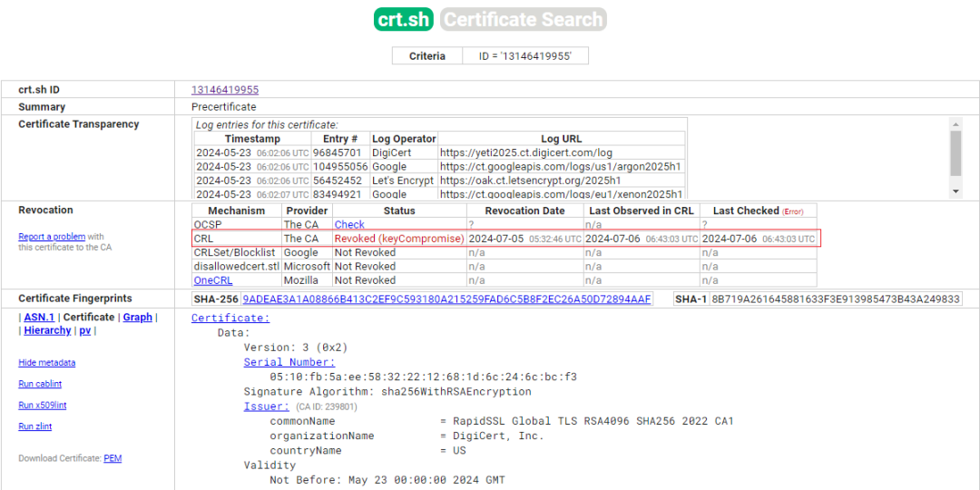
Task: Click the Certificate Search title badge
Action: click(524, 19)
